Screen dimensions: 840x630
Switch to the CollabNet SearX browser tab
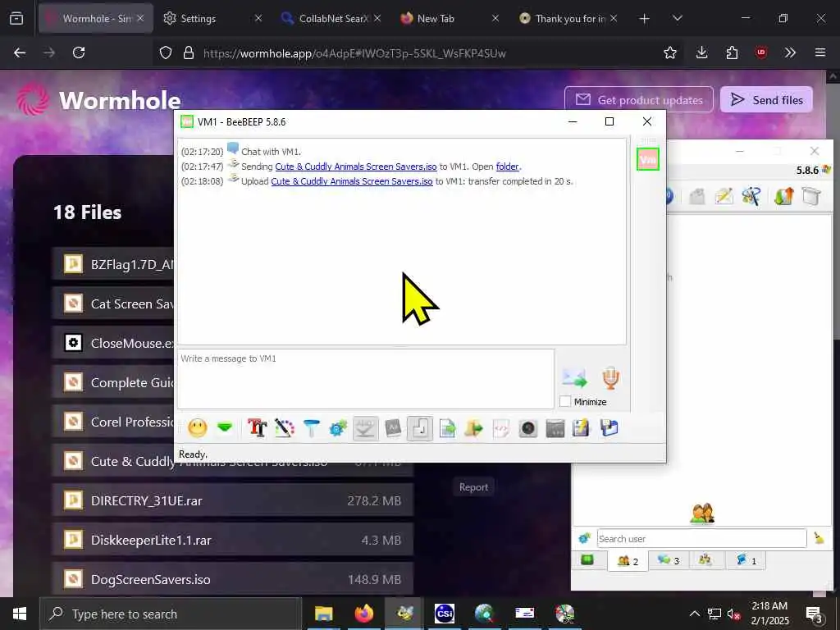click(x=331, y=18)
